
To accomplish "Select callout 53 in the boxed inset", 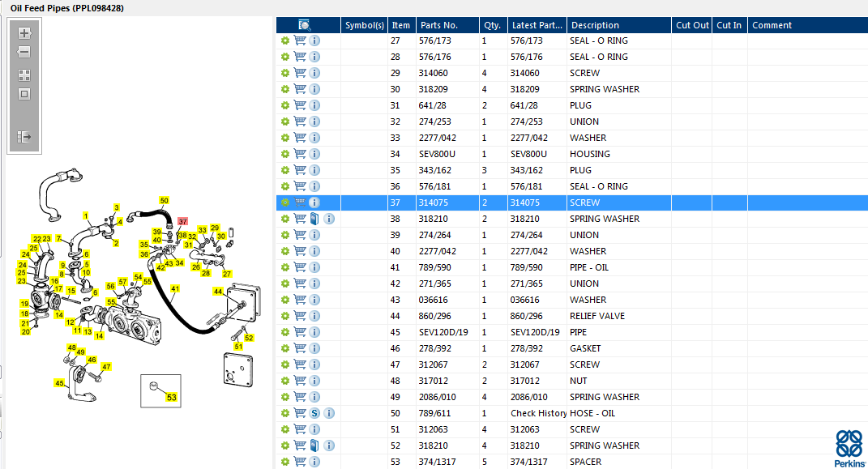I will 172,397.
